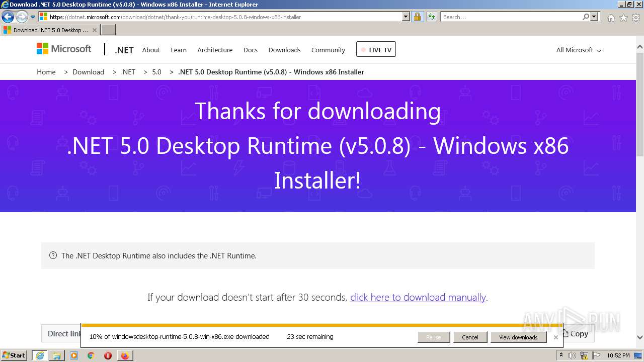Expand the All Microsoft dropdown
The height and width of the screenshot is (362, 644).
coord(578,50)
